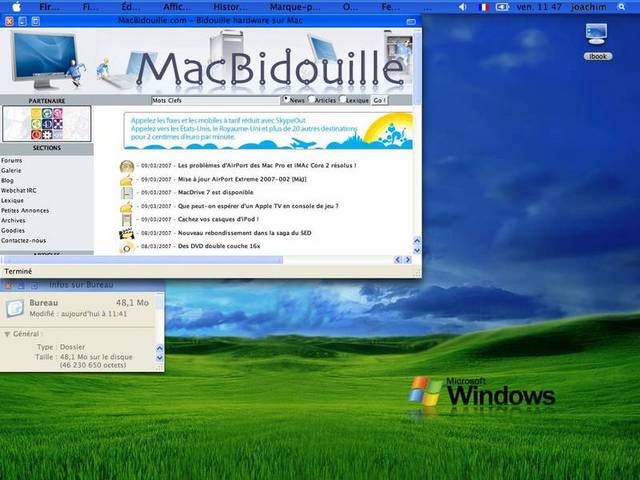
Task: Open the Outils menu
Action: coord(351,7)
